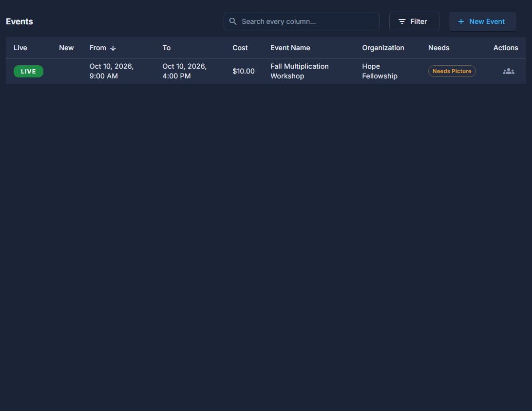532x411 pixels.
Task: Sort by the Organization column header
Action: tap(383, 48)
